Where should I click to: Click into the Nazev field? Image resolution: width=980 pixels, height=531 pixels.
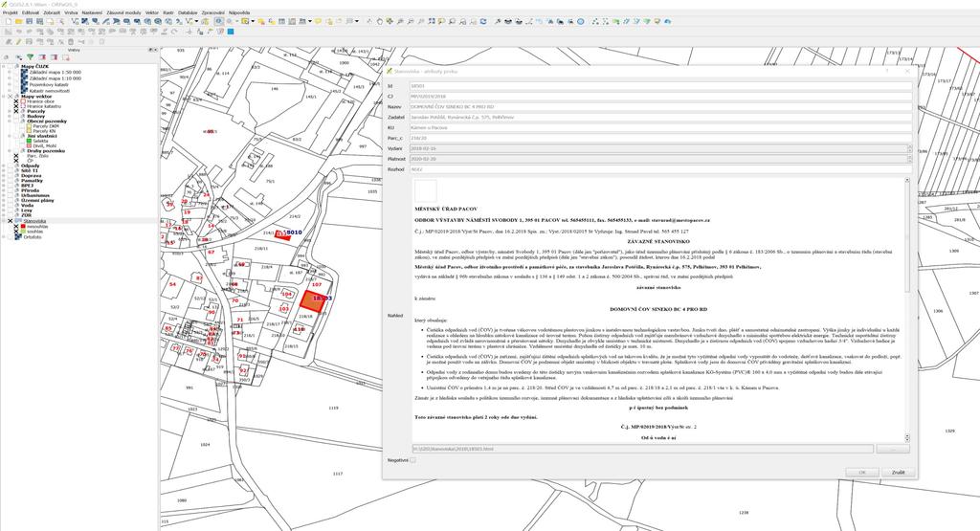[660, 107]
